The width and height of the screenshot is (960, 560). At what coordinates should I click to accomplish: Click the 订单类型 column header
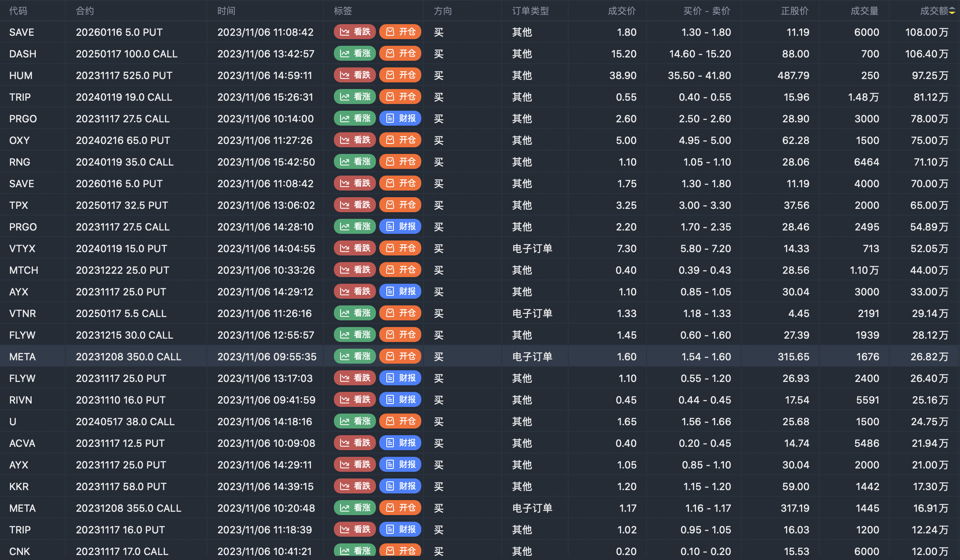click(x=530, y=11)
